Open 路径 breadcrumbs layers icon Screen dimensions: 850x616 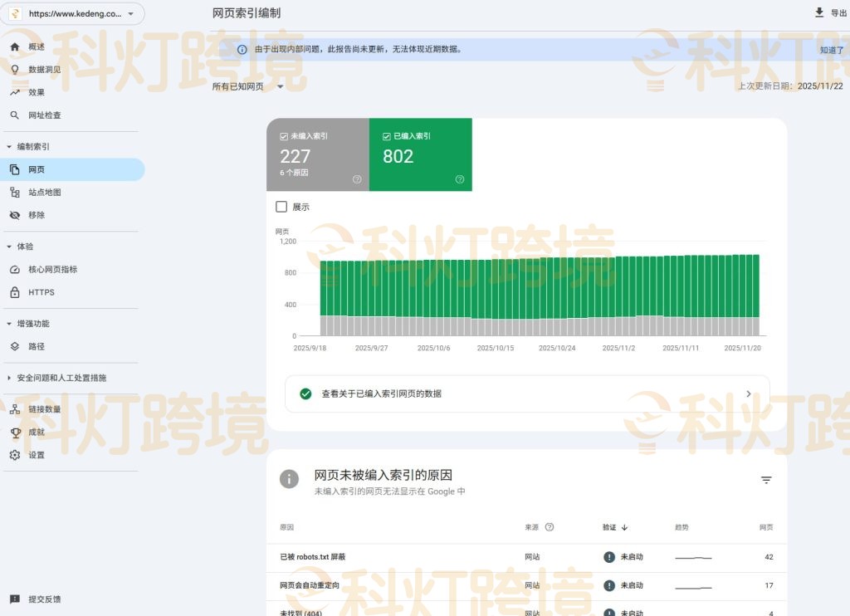pyautogui.click(x=15, y=346)
